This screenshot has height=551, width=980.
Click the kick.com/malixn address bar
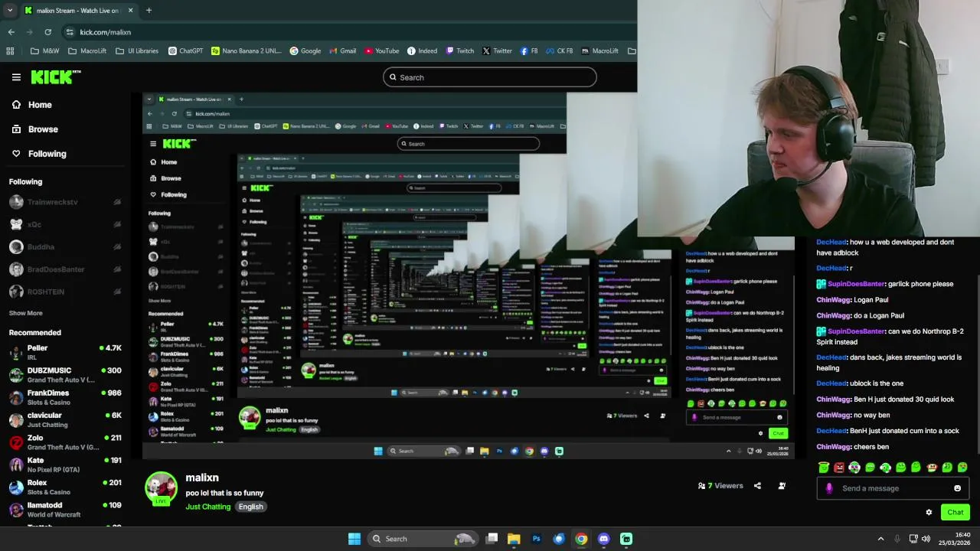(x=106, y=32)
